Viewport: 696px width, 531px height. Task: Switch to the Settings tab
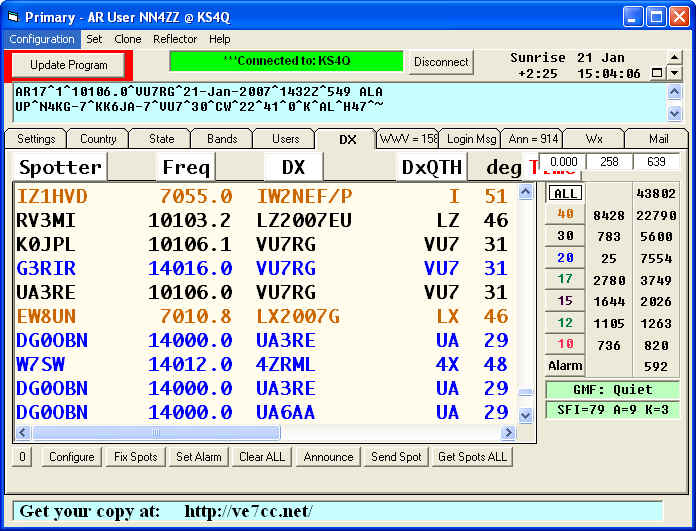(x=36, y=139)
